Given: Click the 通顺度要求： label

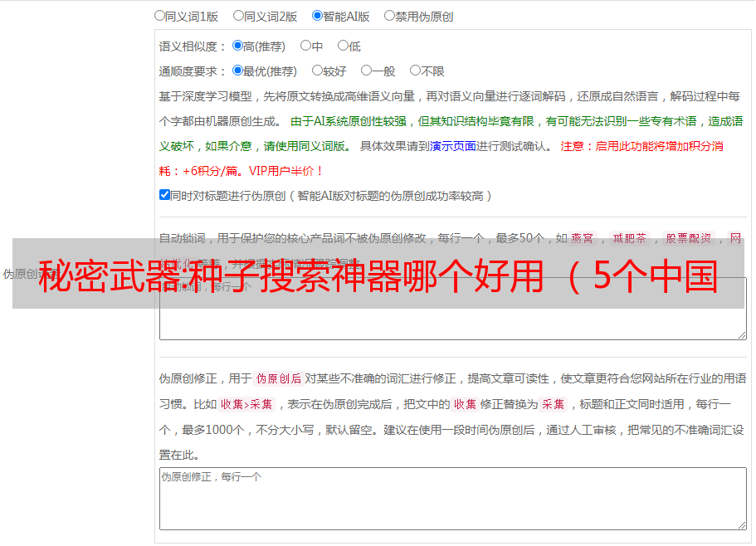Looking at the screenshot, I should click(x=193, y=71).
